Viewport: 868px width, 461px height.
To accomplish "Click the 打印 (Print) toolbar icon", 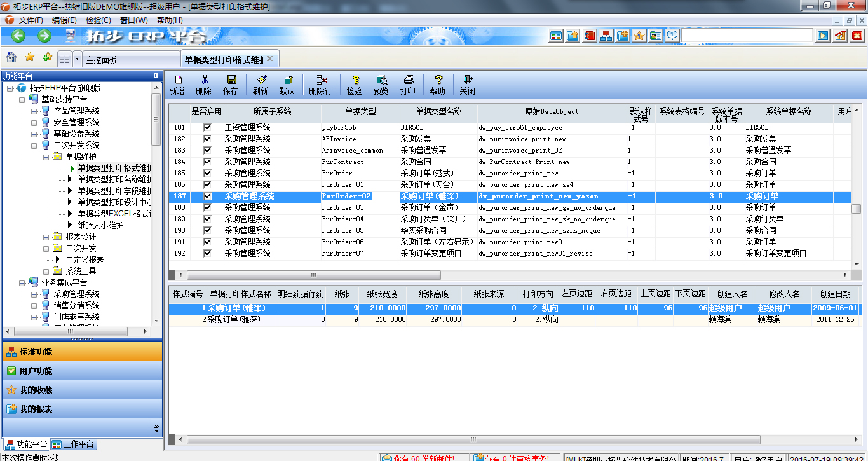I will 408,83.
